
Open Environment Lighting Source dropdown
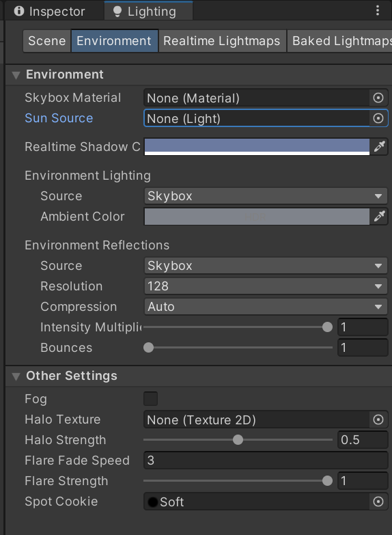pos(266,196)
